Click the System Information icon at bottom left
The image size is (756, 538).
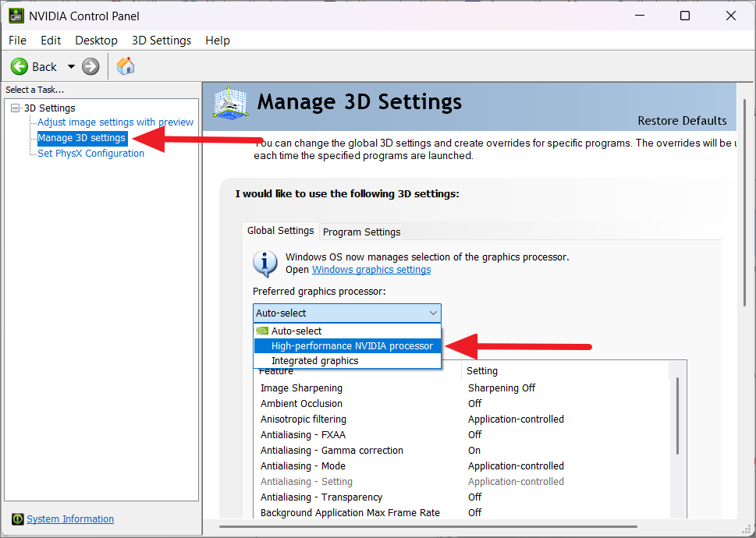pyautogui.click(x=17, y=519)
